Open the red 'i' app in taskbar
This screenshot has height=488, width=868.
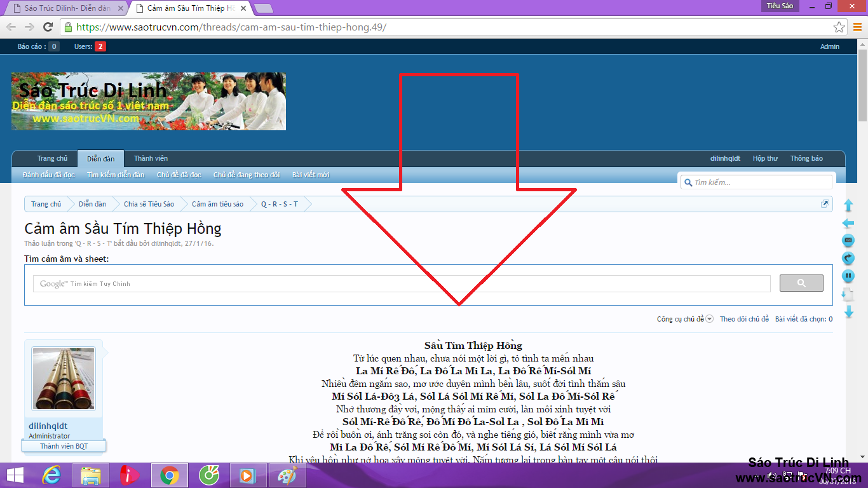point(130,475)
